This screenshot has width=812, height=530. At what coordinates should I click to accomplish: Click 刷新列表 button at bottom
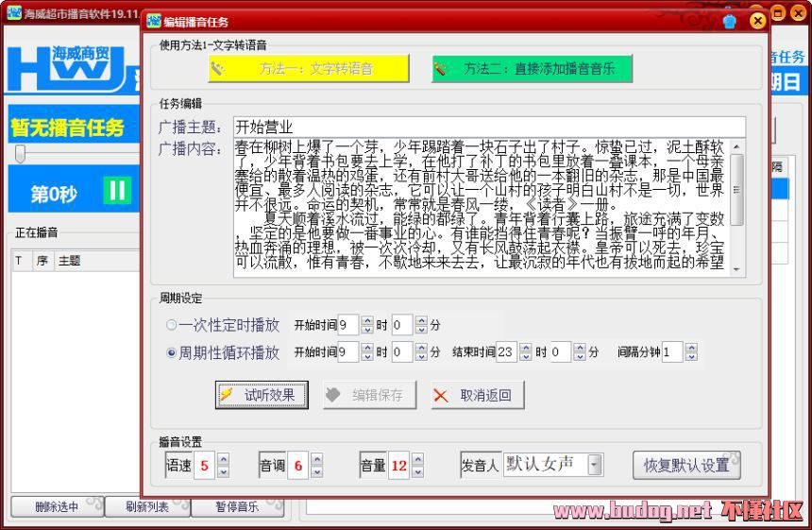coord(147,507)
